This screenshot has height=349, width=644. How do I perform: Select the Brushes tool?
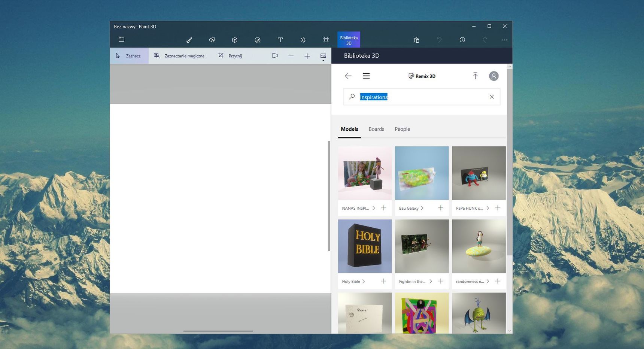tap(189, 40)
